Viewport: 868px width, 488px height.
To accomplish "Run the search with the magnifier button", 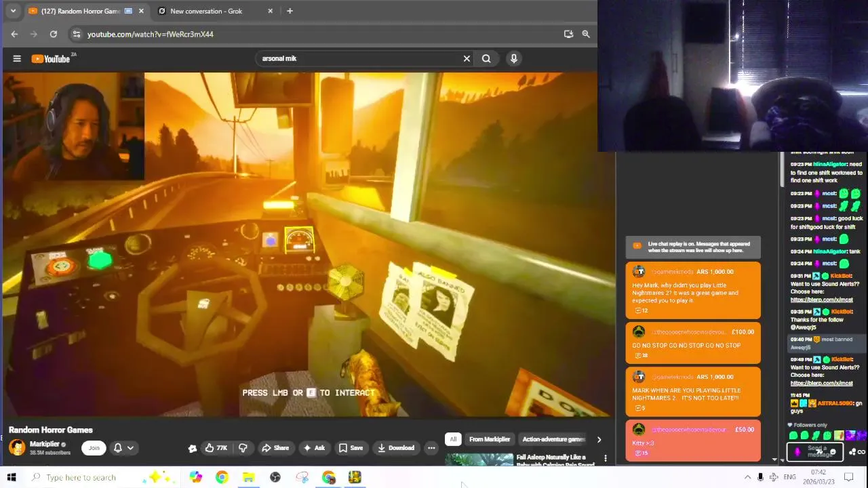I will click(x=486, y=58).
